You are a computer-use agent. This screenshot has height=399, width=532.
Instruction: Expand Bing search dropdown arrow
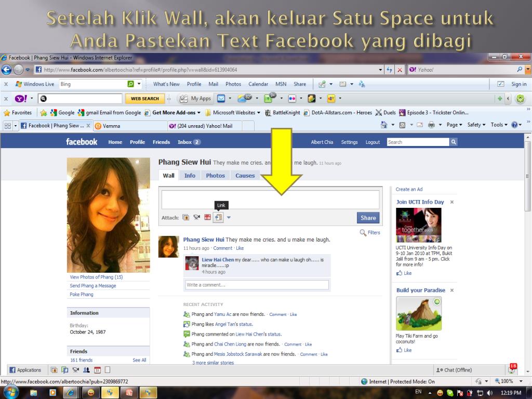coord(139,84)
